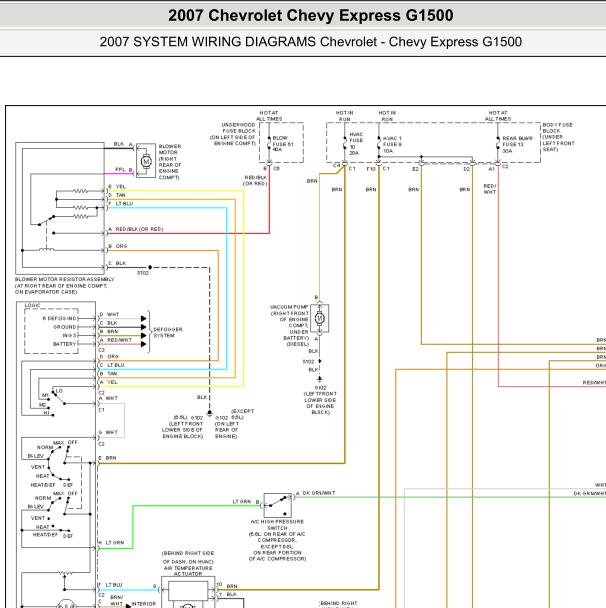The height and width of the screenshot is (608, 606).
Task: Click the DEFOGGER SYSTEM label
Action: click(168, 332)
